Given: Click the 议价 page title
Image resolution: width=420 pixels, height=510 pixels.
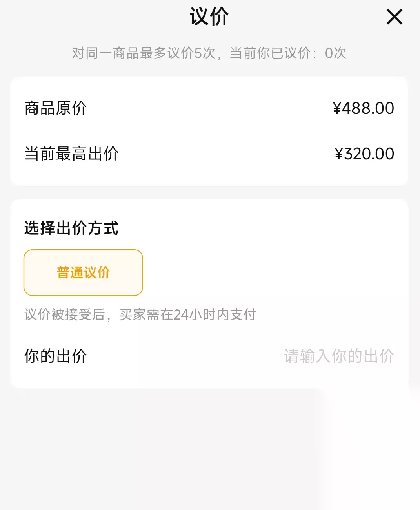Looking at the screenshot, I should 209,17.
